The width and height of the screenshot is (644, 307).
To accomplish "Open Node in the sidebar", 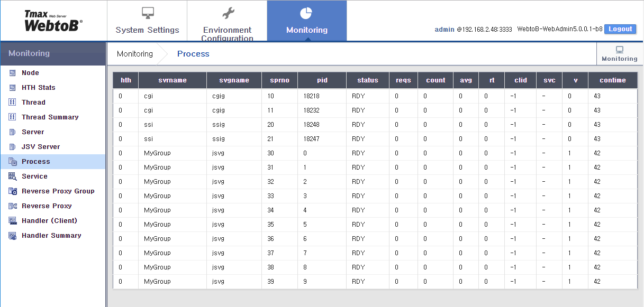I will [53, 73].
